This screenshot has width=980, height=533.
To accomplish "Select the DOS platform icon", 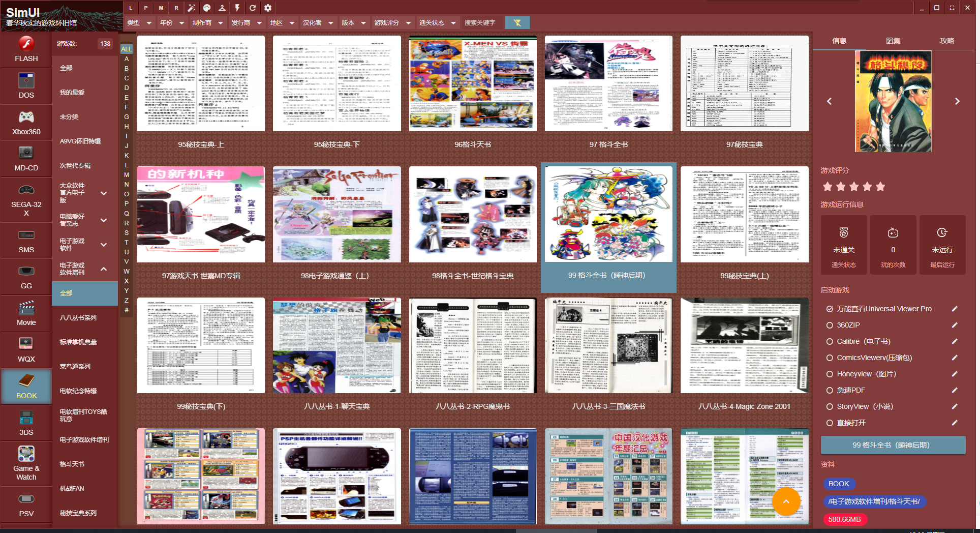I will click(26, 86).
